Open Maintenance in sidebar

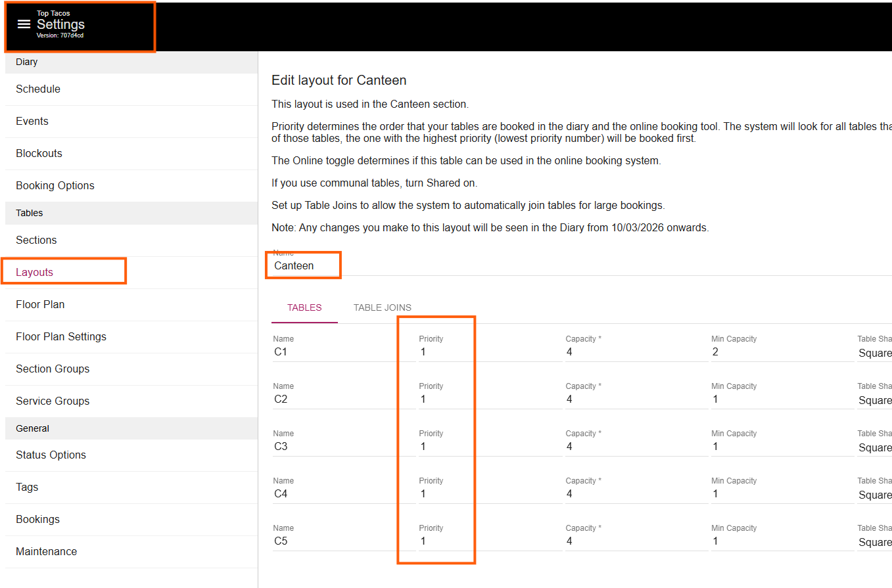(46, 552)
